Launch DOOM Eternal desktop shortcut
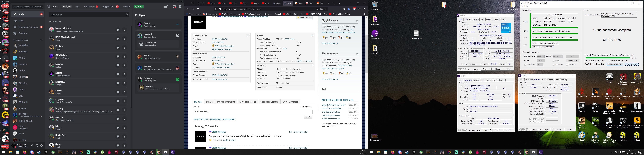 pos(582,93)
